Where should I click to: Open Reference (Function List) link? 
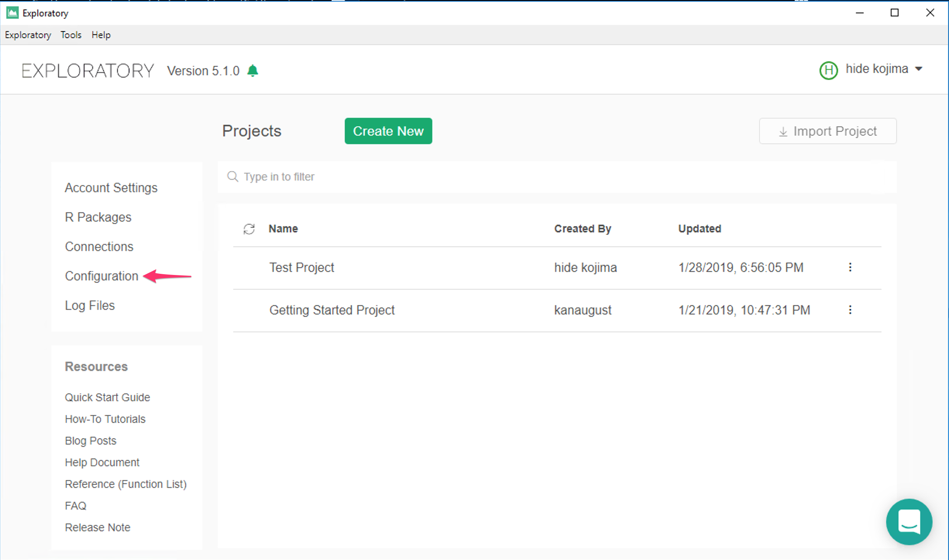[126, 484]
